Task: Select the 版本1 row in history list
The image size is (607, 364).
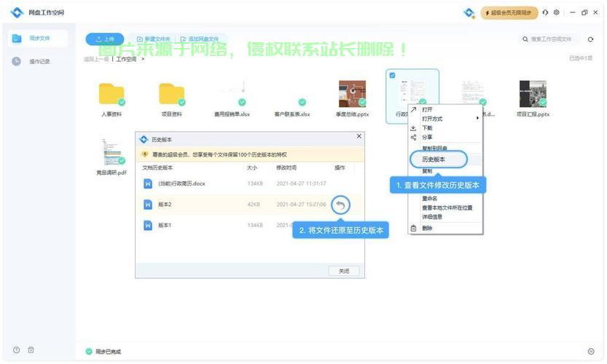Action: tap(250, 225)
